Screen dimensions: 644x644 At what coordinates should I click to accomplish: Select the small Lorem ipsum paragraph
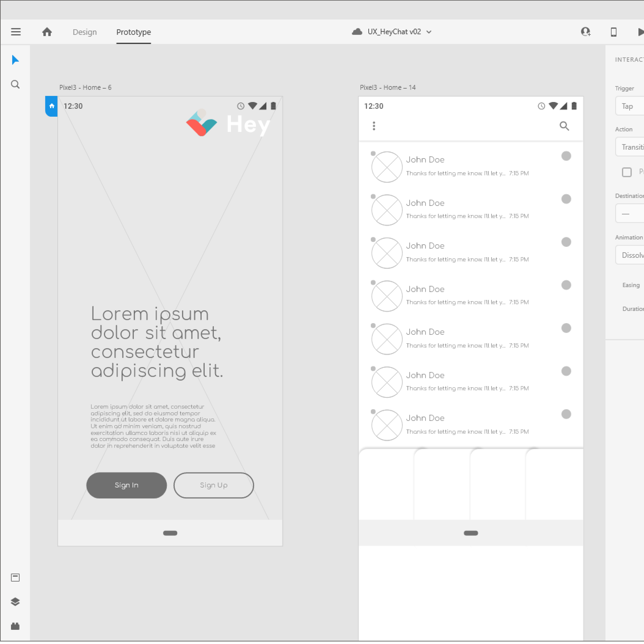coord(153,426)
